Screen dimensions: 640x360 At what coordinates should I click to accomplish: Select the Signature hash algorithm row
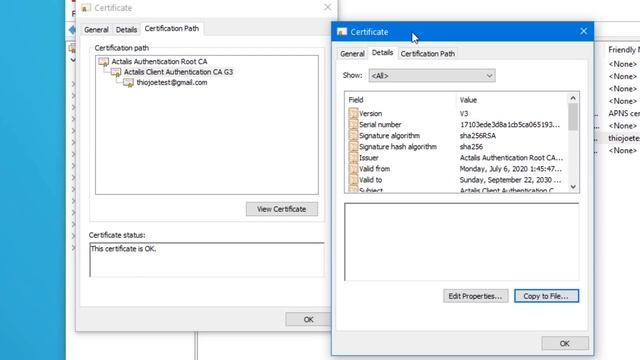457,147
